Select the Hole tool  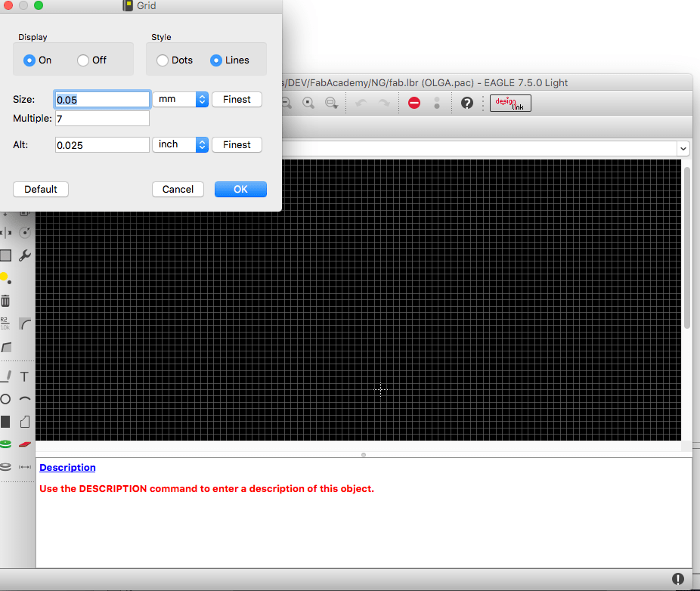pyautogui.click(x=5, y=467)
